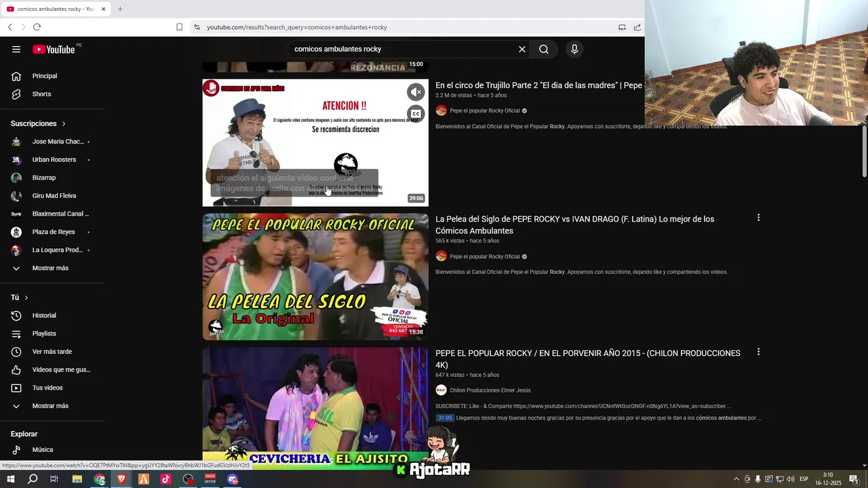Screen dimensions: 868x488
Task: Reload the page in the browser
Action: 37,27
